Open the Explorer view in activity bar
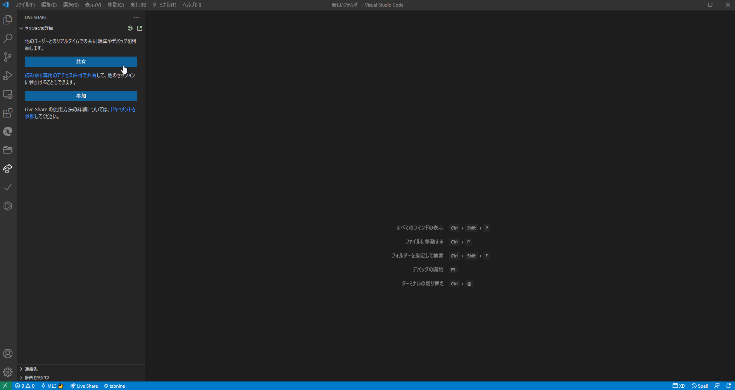 point(8,20)
